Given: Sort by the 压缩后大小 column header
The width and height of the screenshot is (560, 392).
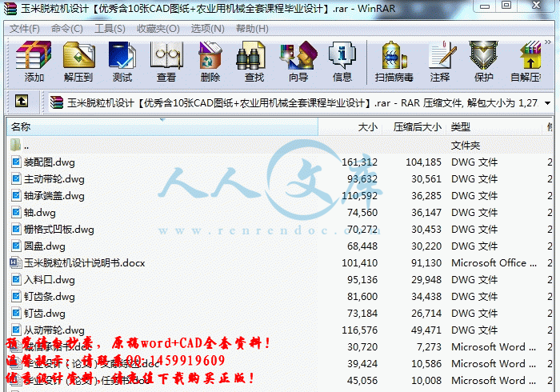Looking at the screenshot, I should coord(414,126).
